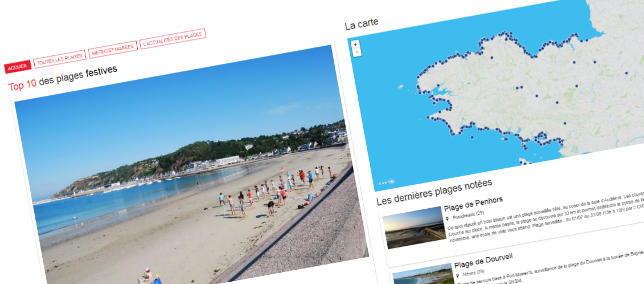Zoom out on the map

pyautogui.click(x=357, y=52)
